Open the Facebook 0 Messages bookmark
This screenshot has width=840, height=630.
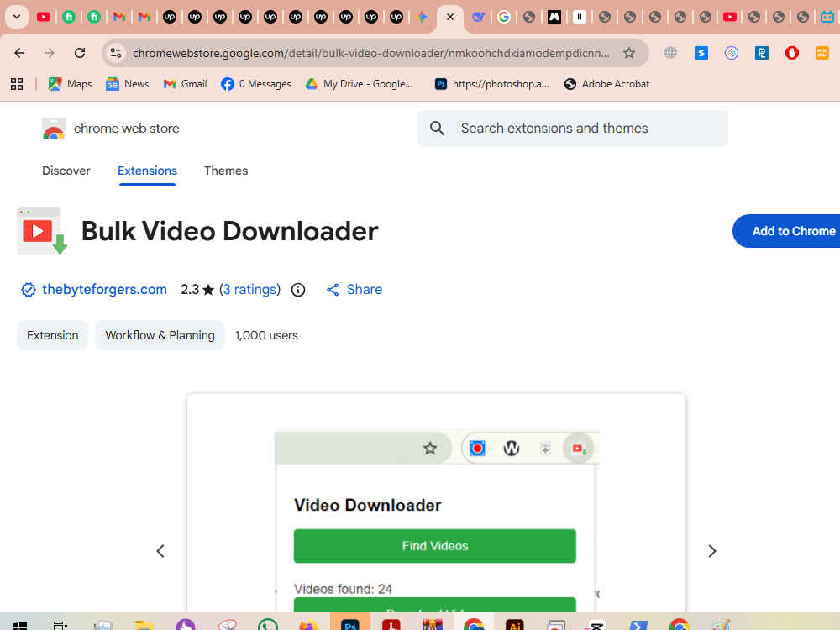[x=256, y=84]
